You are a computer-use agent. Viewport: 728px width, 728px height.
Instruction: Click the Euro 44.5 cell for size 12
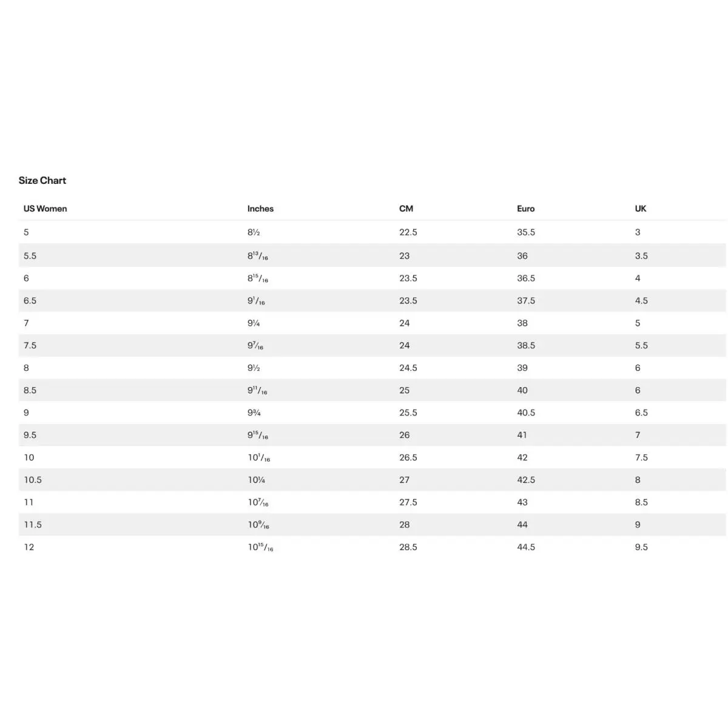click(x=526, y=548)
